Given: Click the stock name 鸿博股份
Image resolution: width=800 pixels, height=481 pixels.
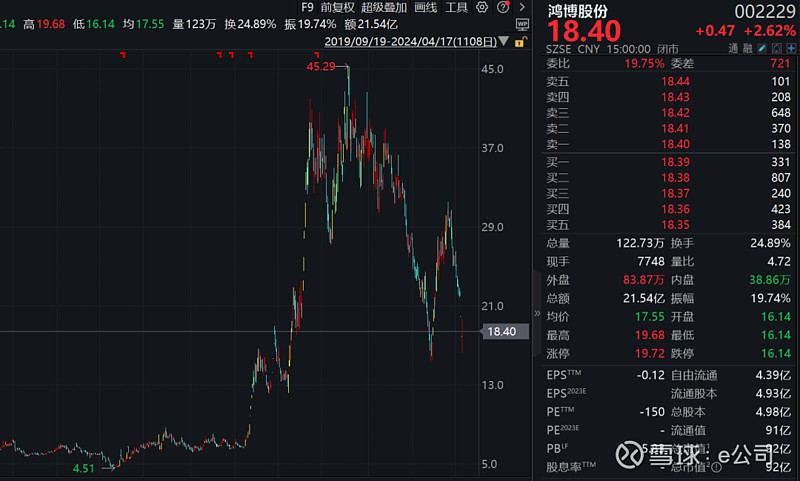Looking at the screenshot, I should click(578, 11).
